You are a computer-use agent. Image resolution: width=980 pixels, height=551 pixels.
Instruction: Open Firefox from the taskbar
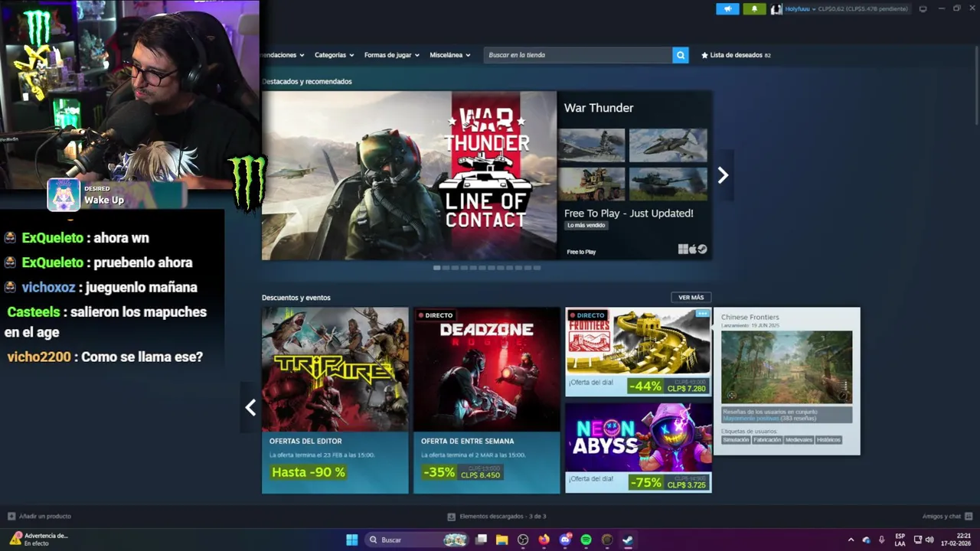544,540
